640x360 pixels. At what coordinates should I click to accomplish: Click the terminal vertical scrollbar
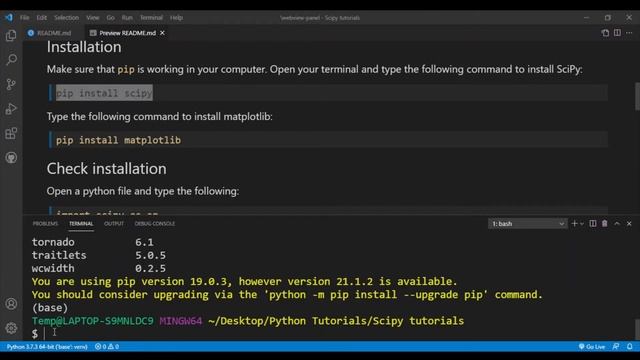(637, 329)
